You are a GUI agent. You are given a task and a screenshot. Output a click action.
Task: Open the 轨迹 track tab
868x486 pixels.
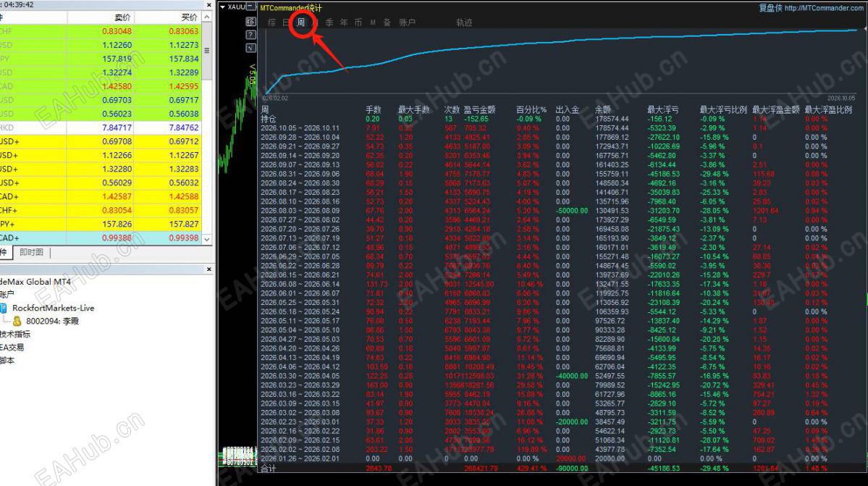(465, 22)
